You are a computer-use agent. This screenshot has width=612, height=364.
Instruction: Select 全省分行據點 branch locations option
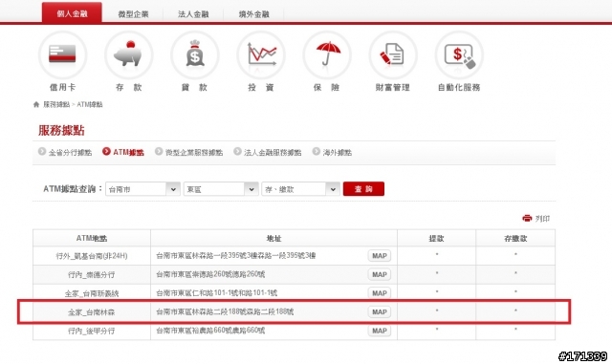65,152
